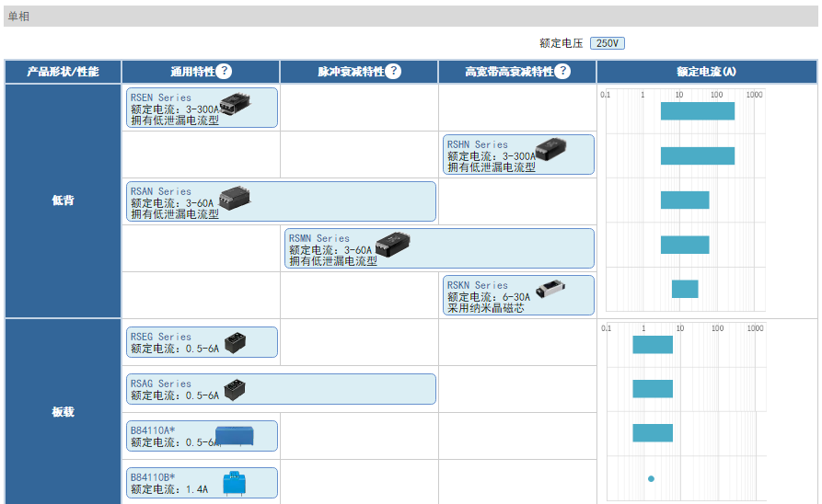Click the 额定电流(A) column header
This screenshot has width=822, height=504.
click(706, 72)
